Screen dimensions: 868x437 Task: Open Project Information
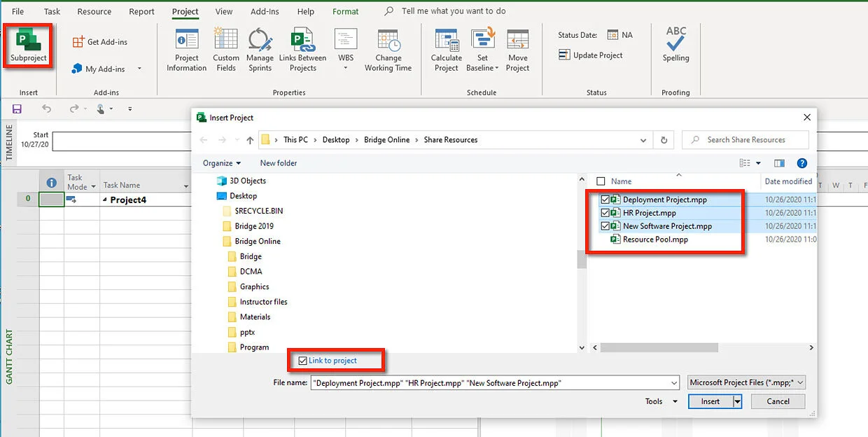pyautogui.click(x=186, y=50)
